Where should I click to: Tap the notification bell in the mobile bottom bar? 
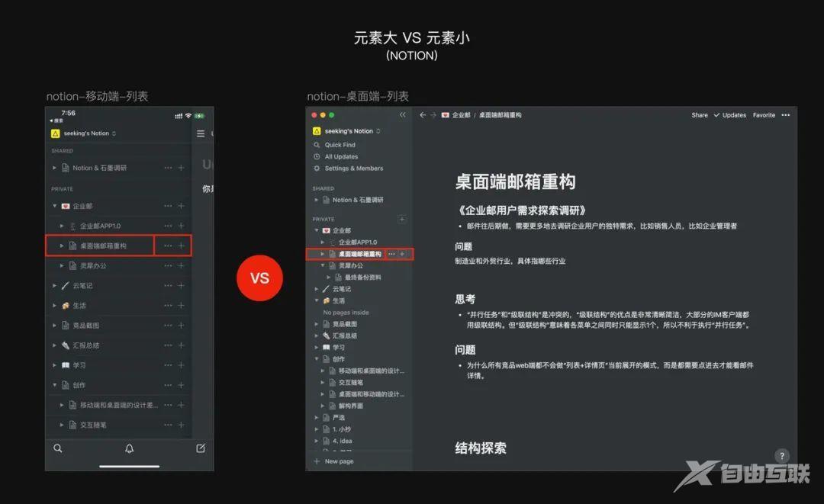pyautogui.click(x=129, y=448)
